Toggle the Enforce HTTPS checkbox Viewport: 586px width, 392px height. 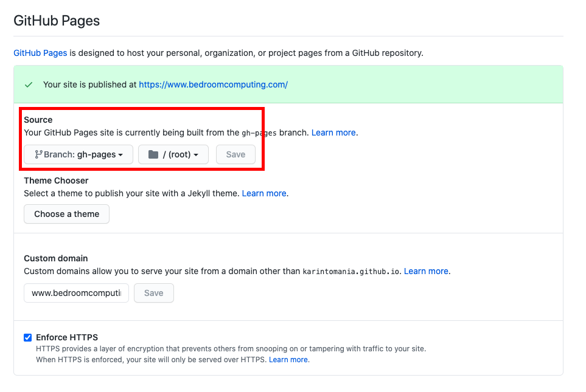(x=27, y=337)
